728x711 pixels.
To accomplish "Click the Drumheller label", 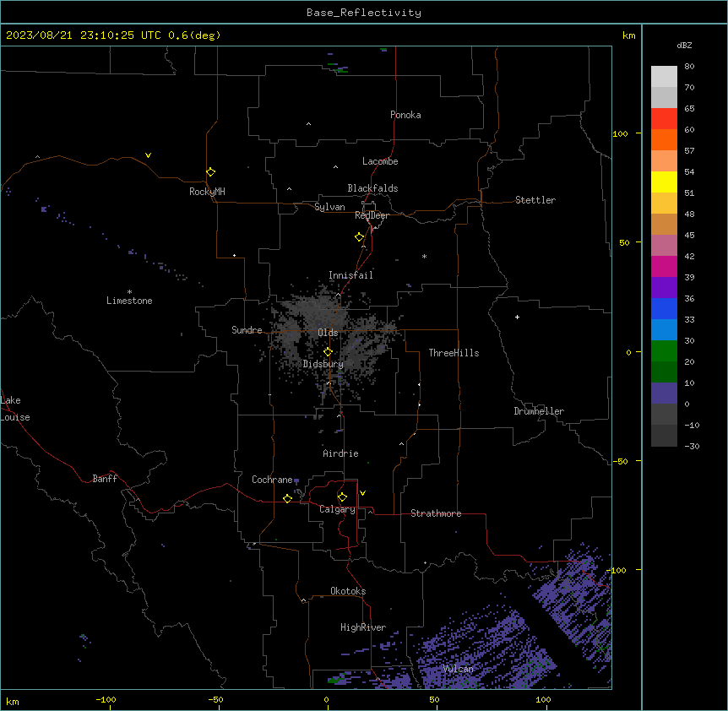I will tap(539, 411).
